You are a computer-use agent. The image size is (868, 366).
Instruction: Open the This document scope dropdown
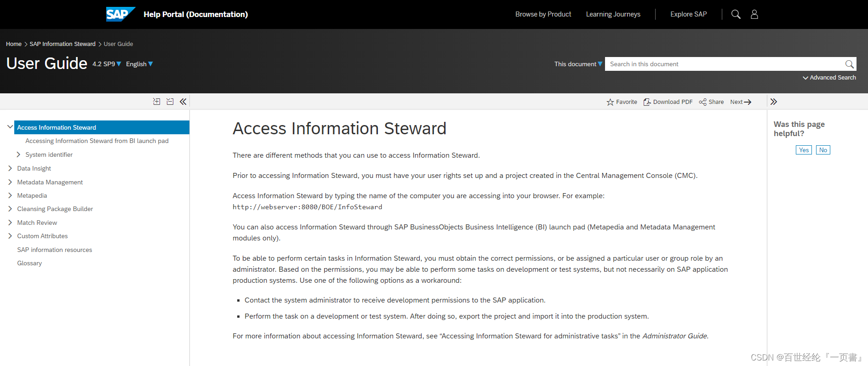578,64
